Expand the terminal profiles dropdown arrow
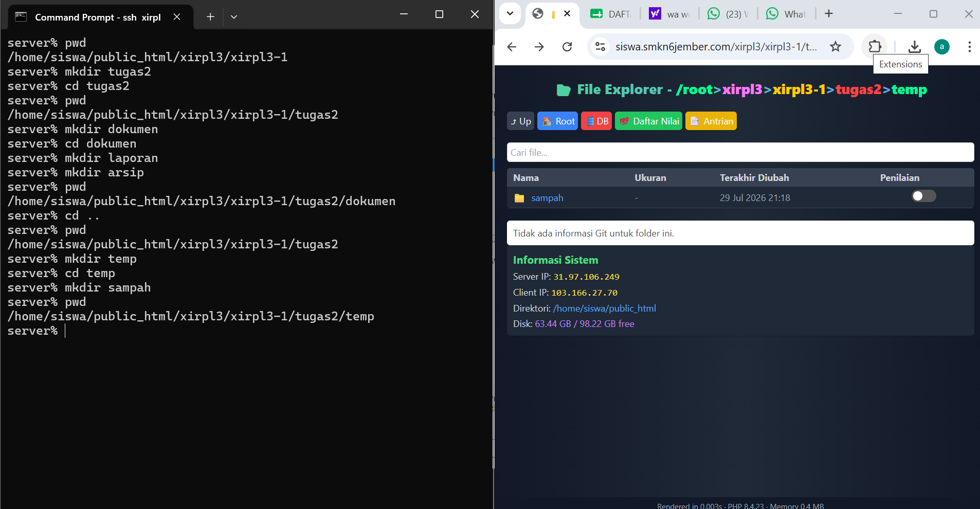 pyautogui.click(x=234, y=17)
